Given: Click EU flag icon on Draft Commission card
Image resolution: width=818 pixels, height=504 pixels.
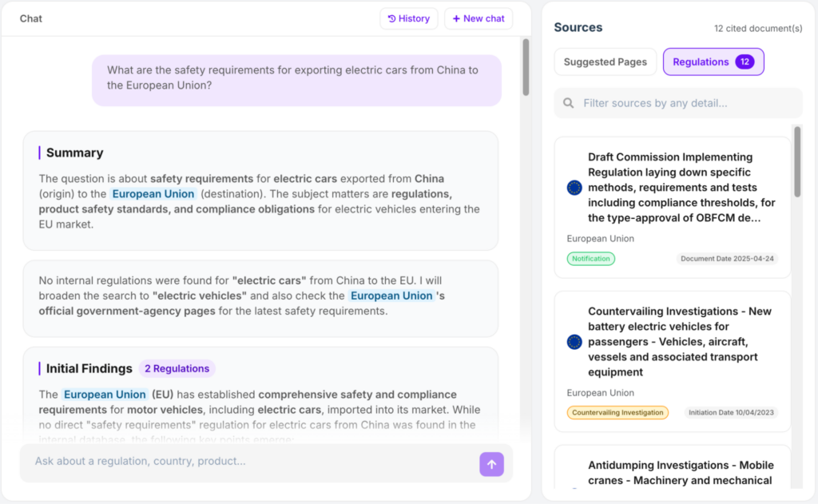Looking at the screenshot, I should click(x=574, y=188).
